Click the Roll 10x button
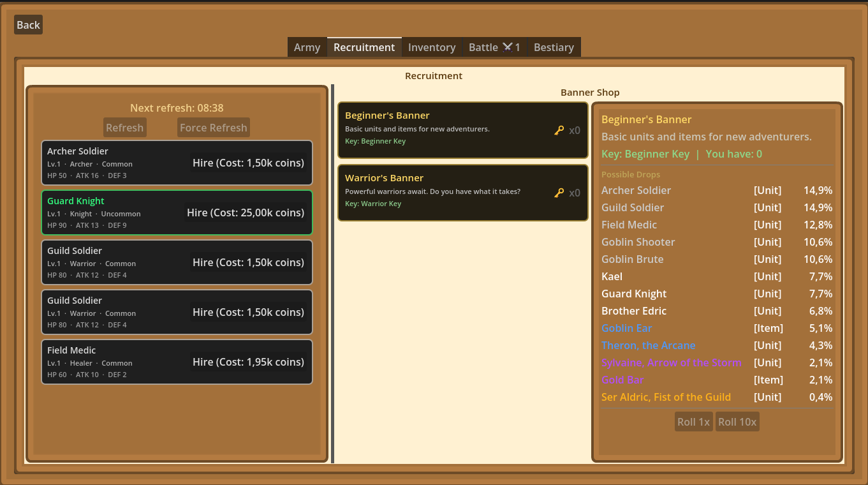The width and height of the screenshot is (868, 485). pyautogui.click(x=737, y=422)
